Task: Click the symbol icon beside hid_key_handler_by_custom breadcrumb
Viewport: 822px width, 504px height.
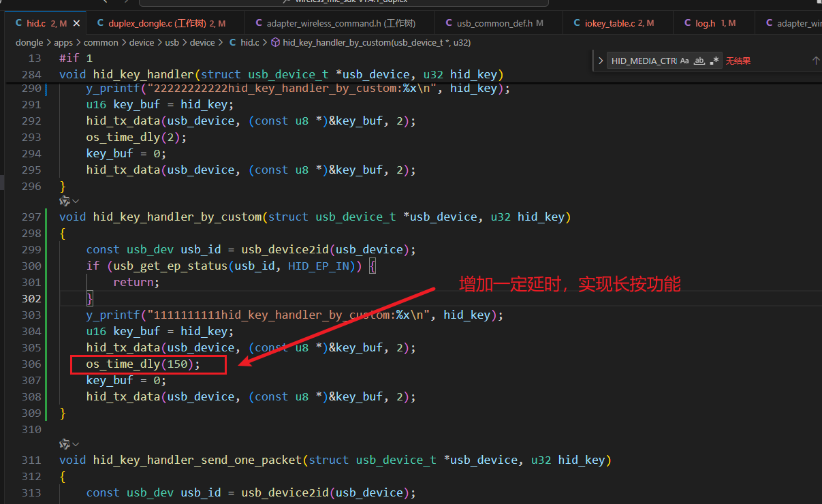Action: (275, 42)
